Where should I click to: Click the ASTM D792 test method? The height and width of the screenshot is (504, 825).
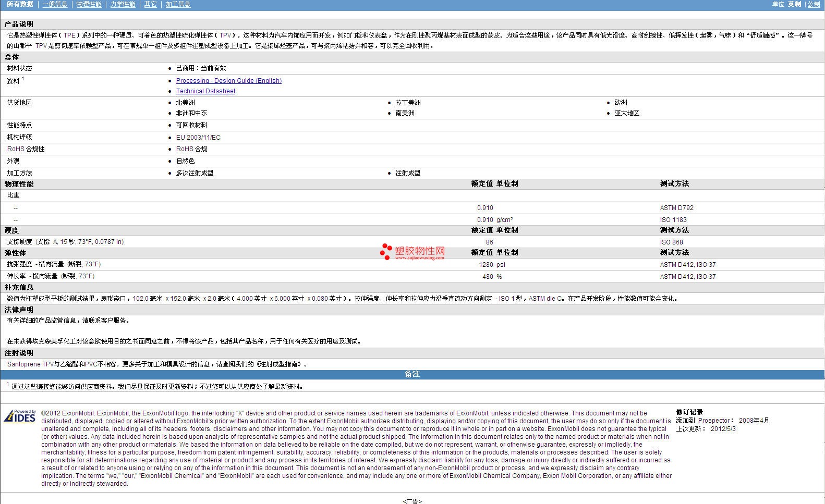click(677, 208)
